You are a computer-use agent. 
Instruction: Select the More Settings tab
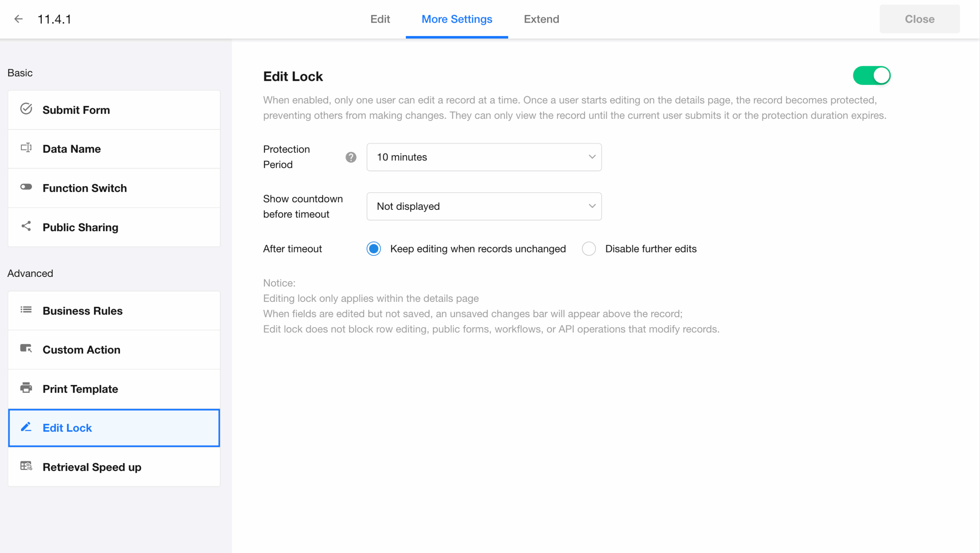[457, 19]
